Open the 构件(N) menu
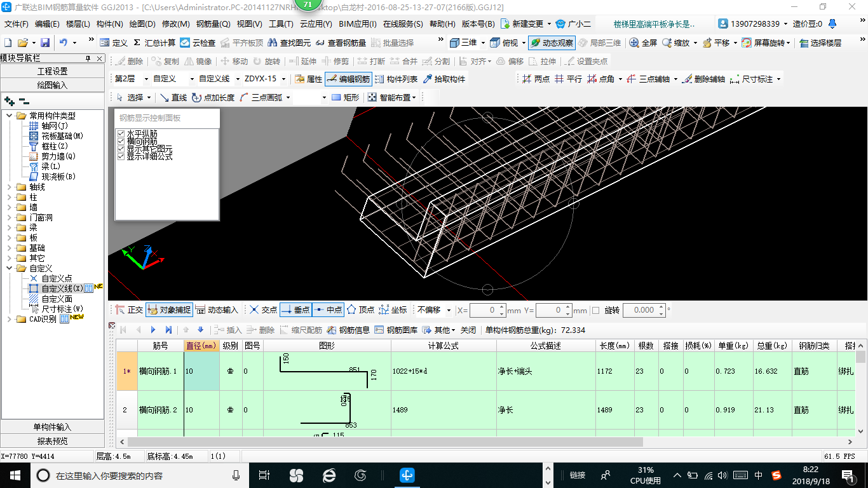 pyautogui.click(x=109, y=24)
